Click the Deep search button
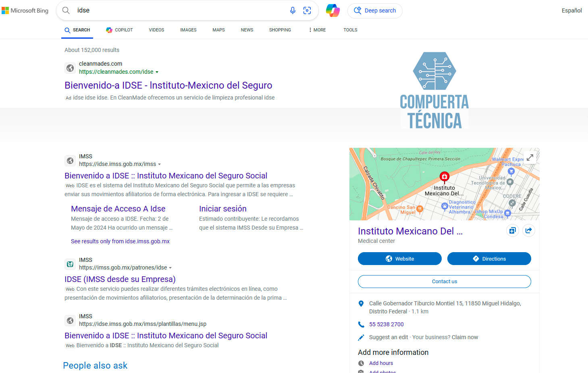Viewport: 588px width, 373px height. pyautogui.click(x=375, y=10)
